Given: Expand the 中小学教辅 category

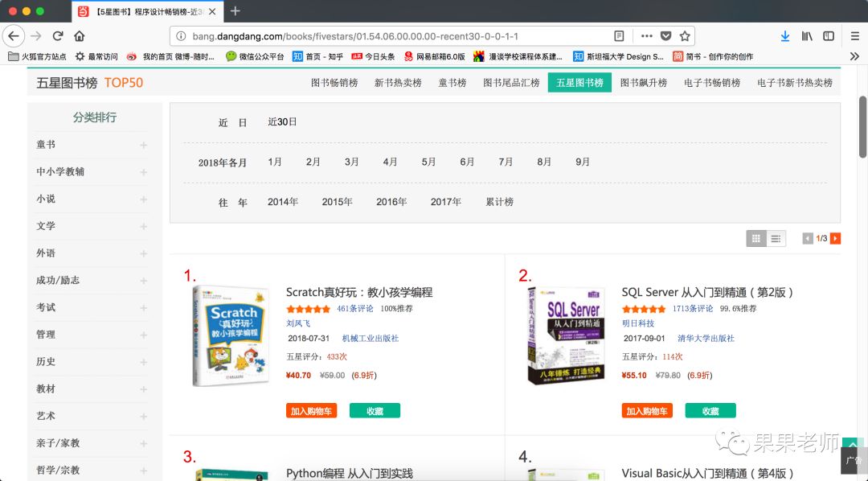Looking at the screenshot, I should 143,172.
